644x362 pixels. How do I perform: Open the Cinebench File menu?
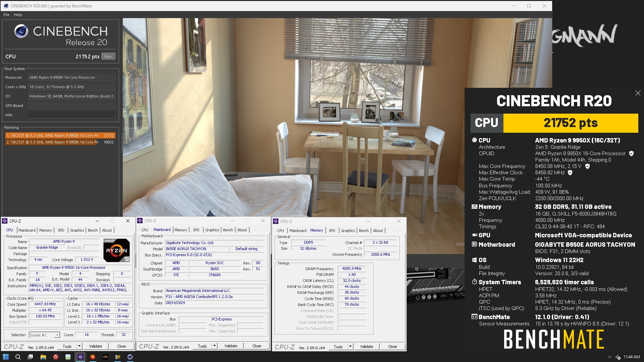[x=6, y=15]
